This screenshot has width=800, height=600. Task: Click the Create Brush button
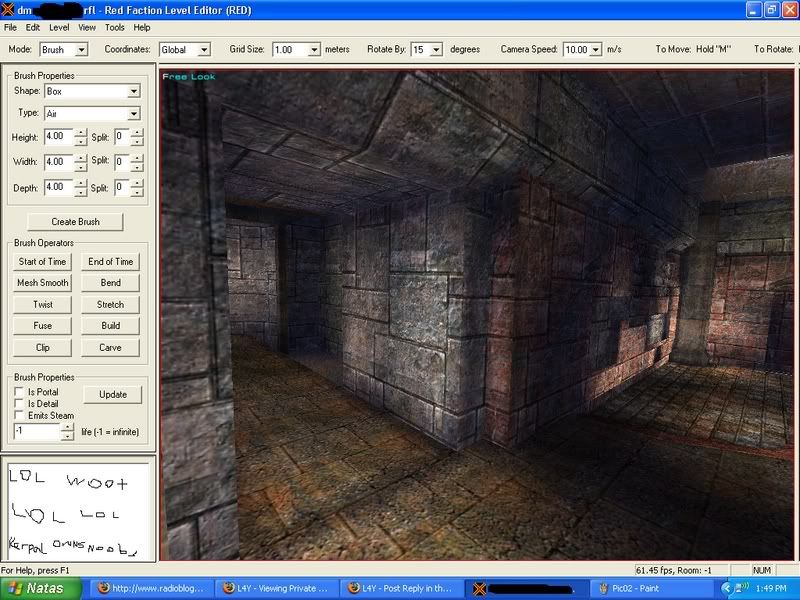coord(76,222)
